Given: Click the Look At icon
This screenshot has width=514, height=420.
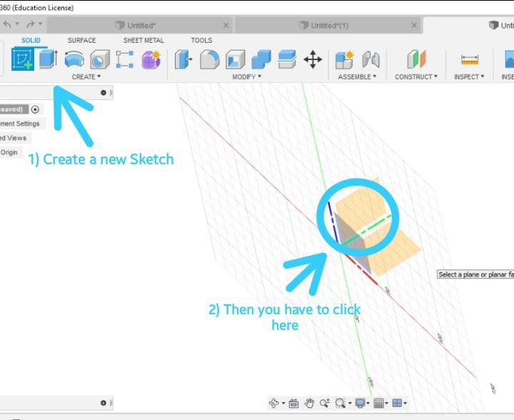Looking at the screenshot, I should coord(293,404).
